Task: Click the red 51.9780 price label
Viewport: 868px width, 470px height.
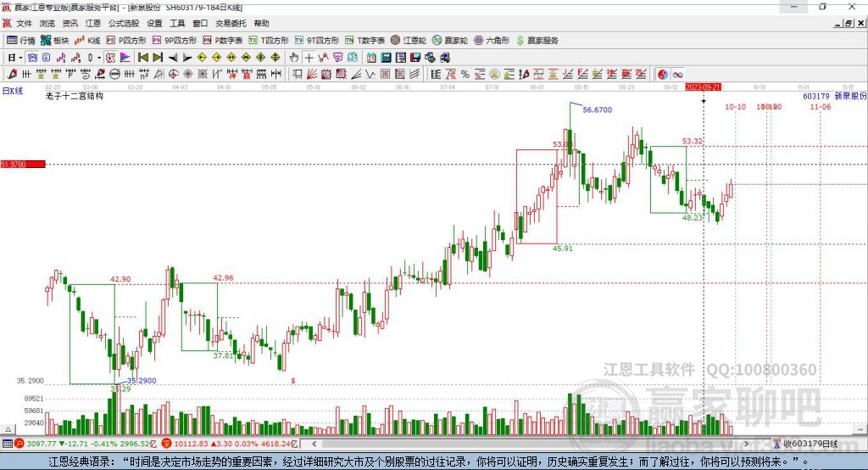Action: point(23,164)
